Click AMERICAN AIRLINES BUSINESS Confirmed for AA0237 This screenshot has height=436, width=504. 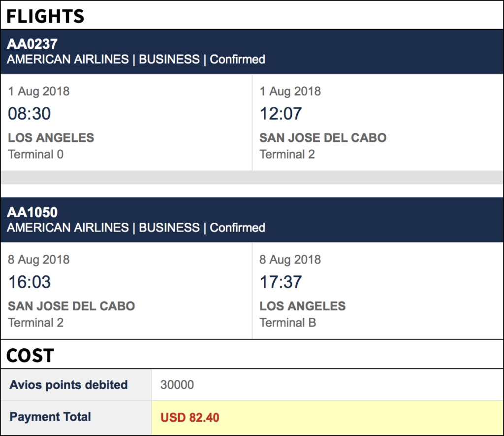click(x=136, y=59)
